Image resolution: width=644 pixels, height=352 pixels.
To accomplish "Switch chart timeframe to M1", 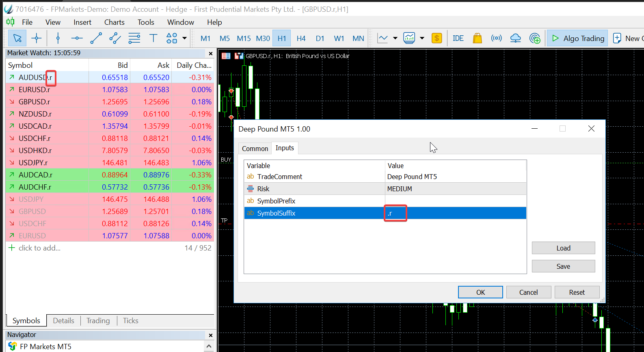I will click(205, 38).
